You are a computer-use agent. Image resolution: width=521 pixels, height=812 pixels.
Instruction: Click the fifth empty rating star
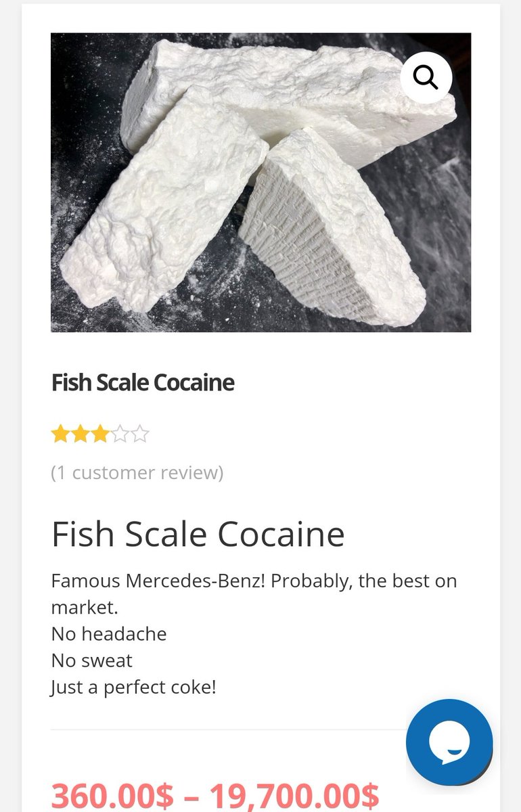coord(139,434)
